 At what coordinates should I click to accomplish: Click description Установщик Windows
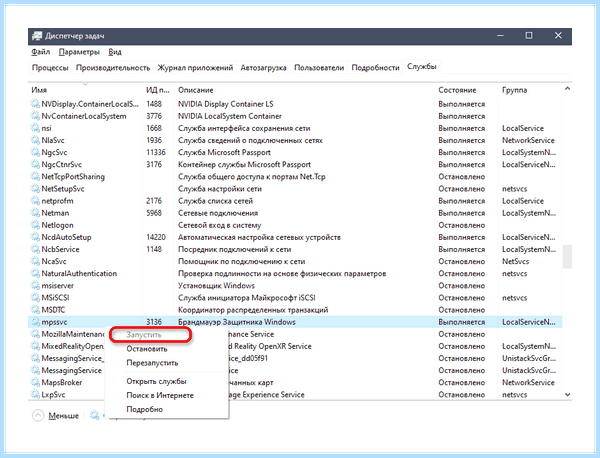coord(216,286)
